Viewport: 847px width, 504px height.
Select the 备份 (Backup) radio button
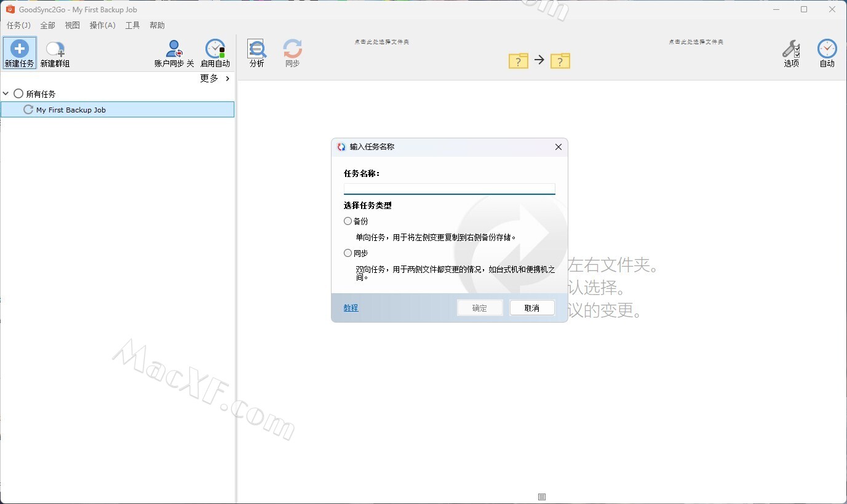pyautogui.click(x=348, y=221)
